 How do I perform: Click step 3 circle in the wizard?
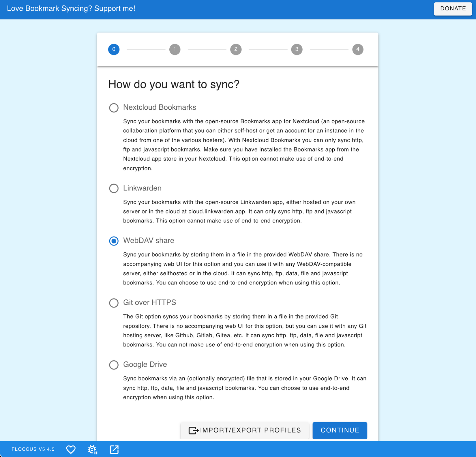coord(297,49)
